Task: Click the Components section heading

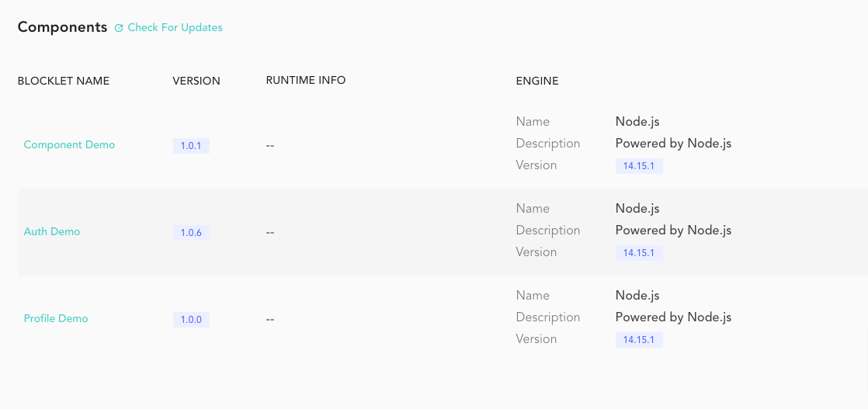Action: pos(62,27)
